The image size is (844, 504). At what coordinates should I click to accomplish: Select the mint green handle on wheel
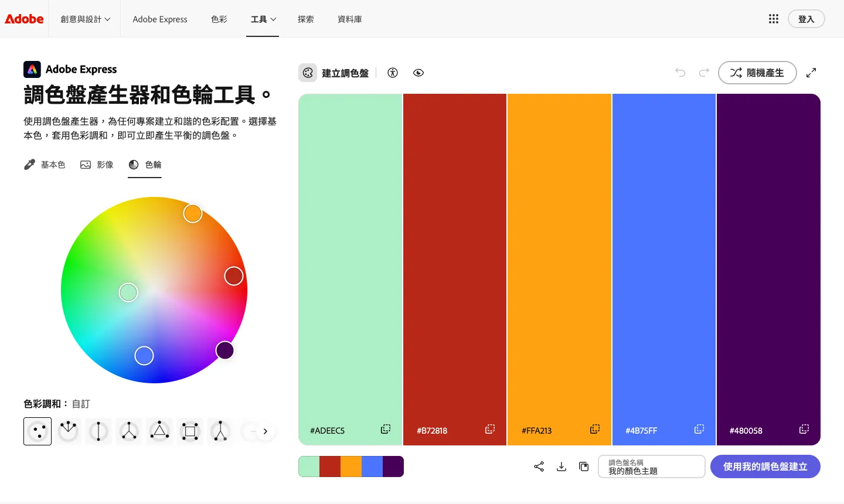click(x=128, y=292)
